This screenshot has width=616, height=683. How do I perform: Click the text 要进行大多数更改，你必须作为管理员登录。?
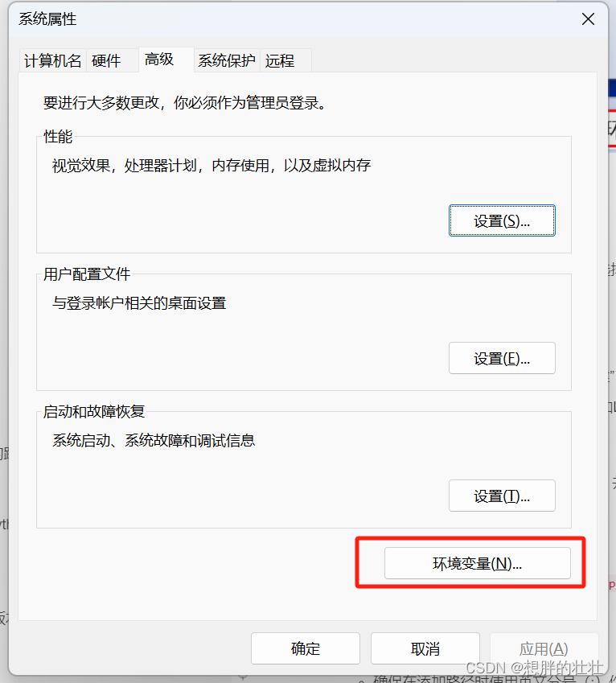(185, 103)
